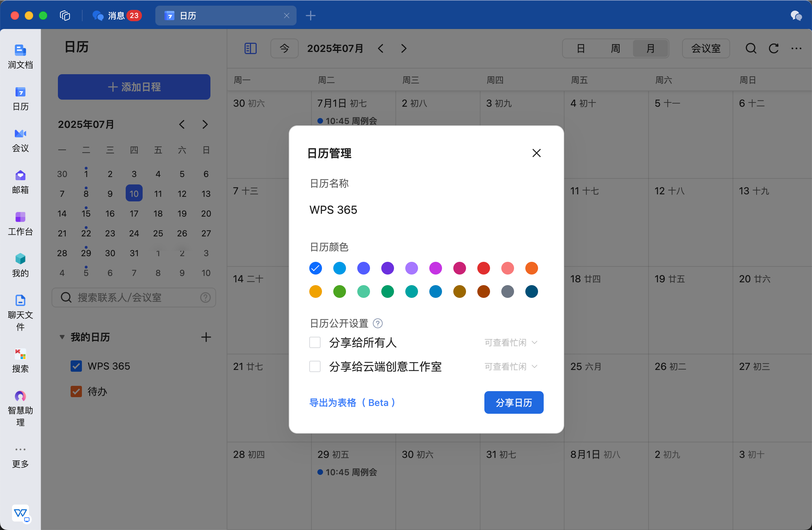Click 分享日历 button
This screenshot has height=530, width=812.
tap(514, 402)
